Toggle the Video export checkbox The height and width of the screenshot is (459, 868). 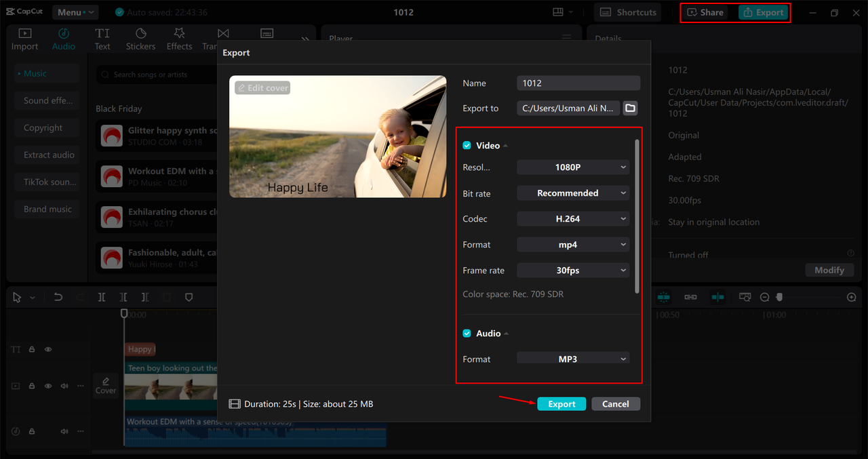[x=467, y=146]
